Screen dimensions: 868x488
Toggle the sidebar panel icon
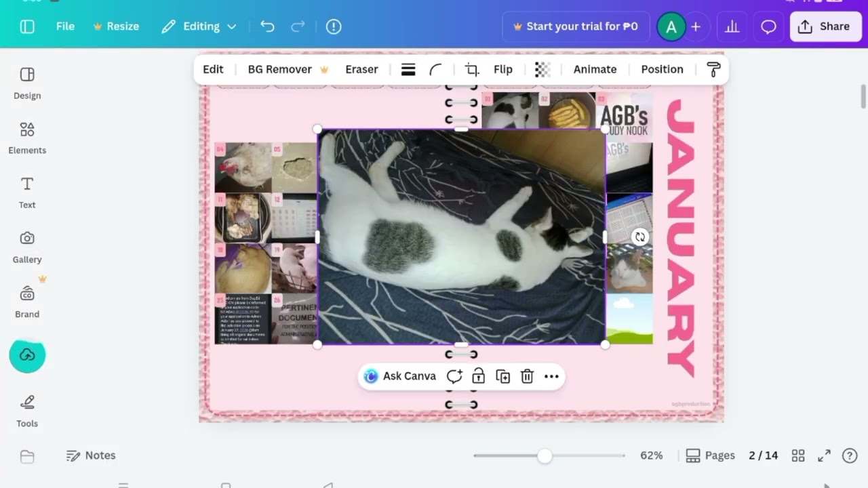click(27, 26)
